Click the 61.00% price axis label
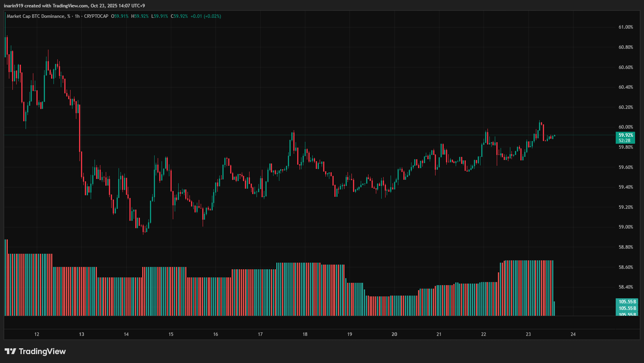The height and width of the screenshot is (363, 644). click(625, 27)
